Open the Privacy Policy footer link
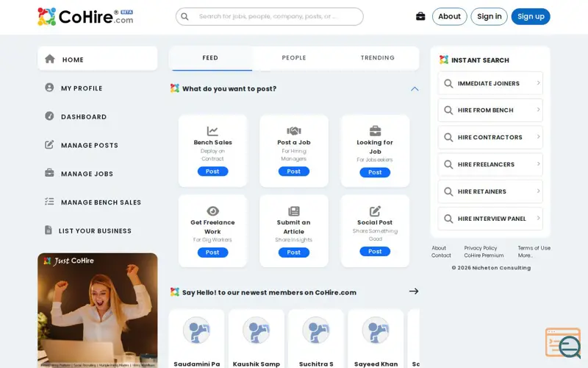588x368 pixels. click(x=481, y=248)
